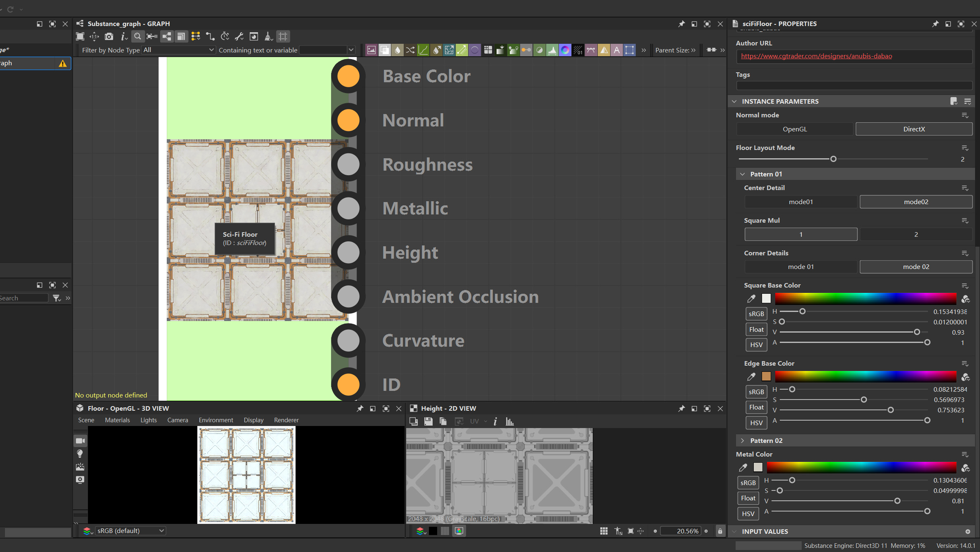Click the lightbulb icon in 3D view sidebar
The width and height of the screenshot is (980, 552).
point(80,454)
